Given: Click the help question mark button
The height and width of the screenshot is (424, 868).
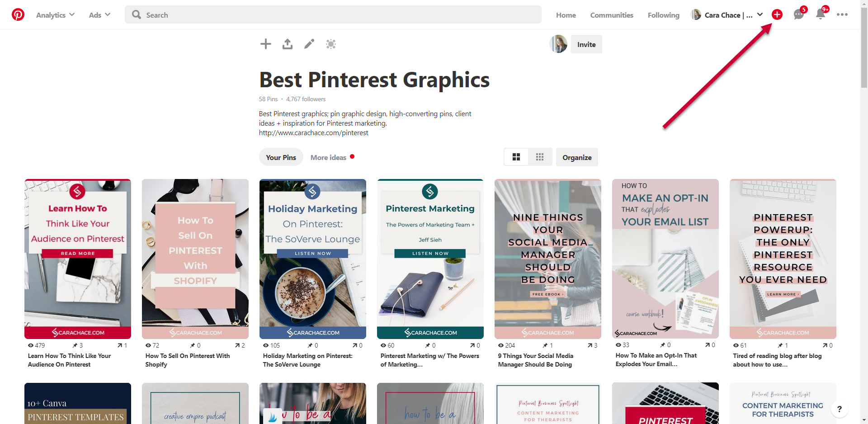Looking at the screenshot, I should point(840,409).
